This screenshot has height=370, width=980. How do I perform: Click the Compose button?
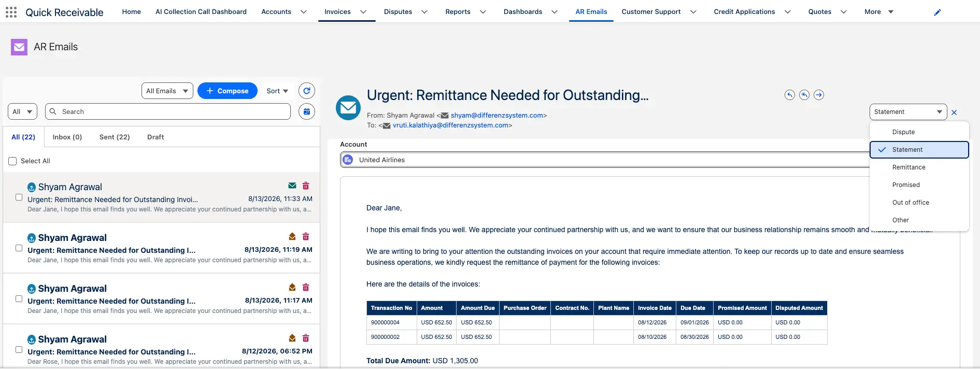(x=228, y=91)
